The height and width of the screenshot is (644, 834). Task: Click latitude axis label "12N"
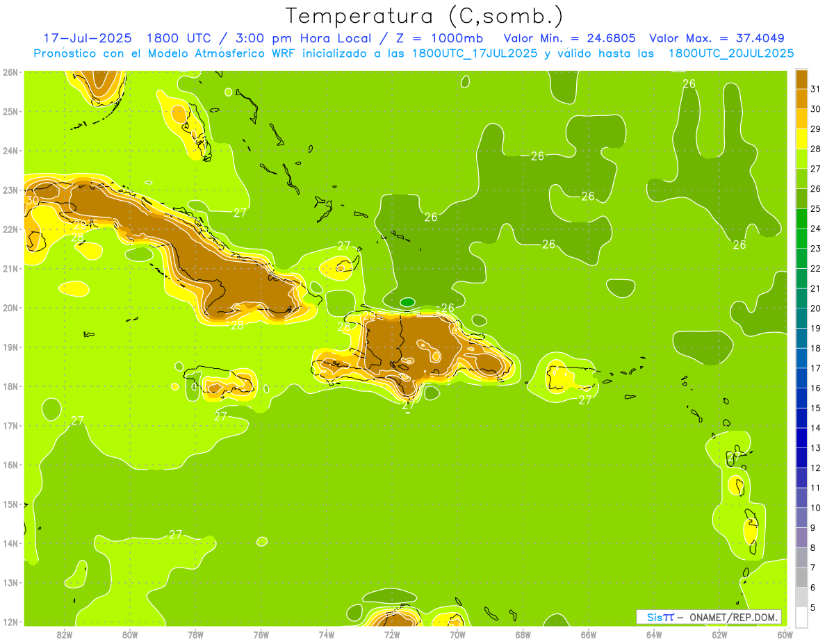click(x=10, y=622)
